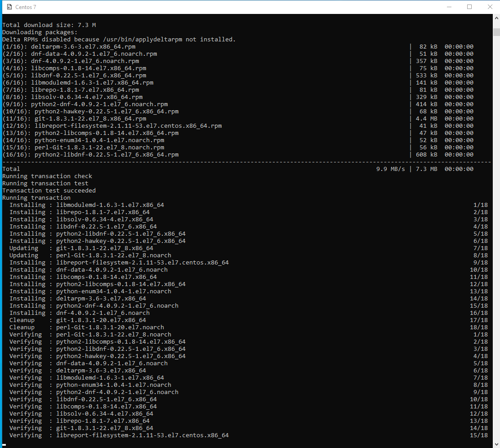Viewport: 500px width, 448px height.
Task: Click the "Transaction test succeeded" line
Action: tap(49, 191)
